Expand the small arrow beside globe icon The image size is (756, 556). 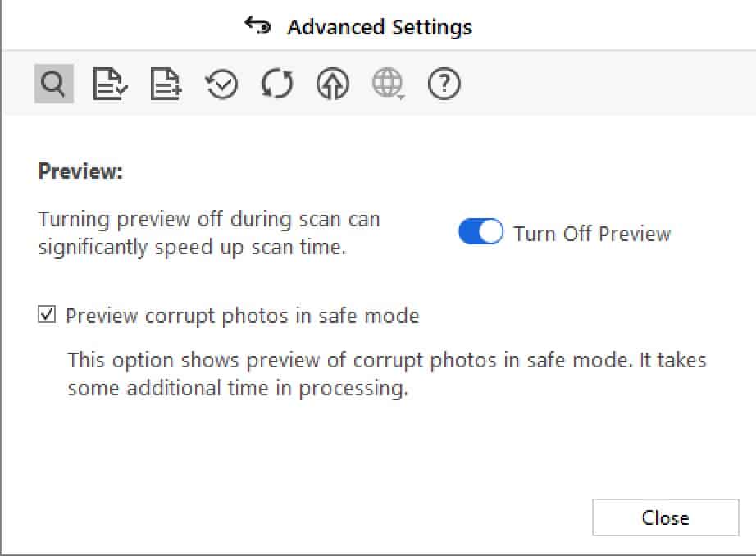(x=402, y=98)
